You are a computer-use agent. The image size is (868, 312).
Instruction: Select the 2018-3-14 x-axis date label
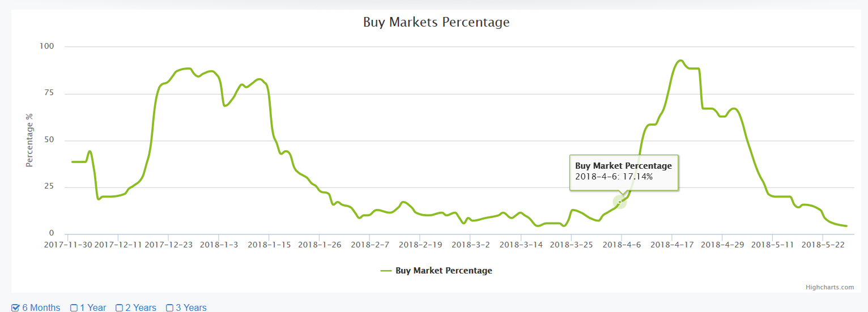521,245
